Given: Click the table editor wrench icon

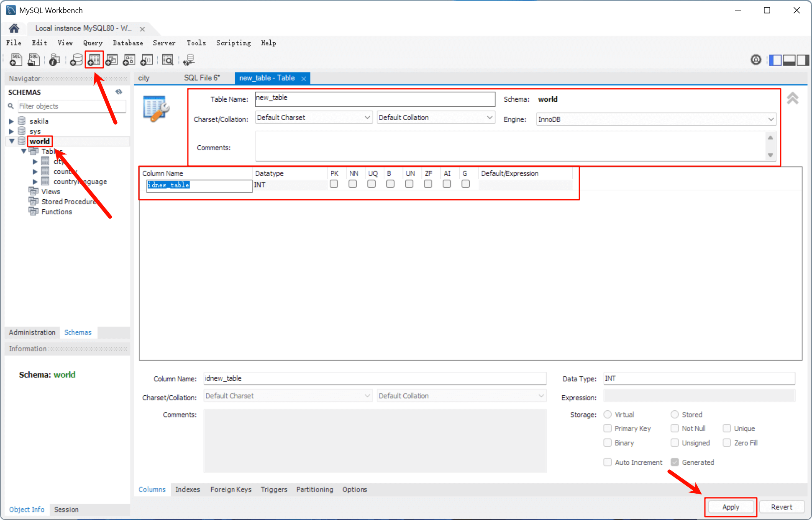Looking at the screenshot, I should tap(156, 108).
